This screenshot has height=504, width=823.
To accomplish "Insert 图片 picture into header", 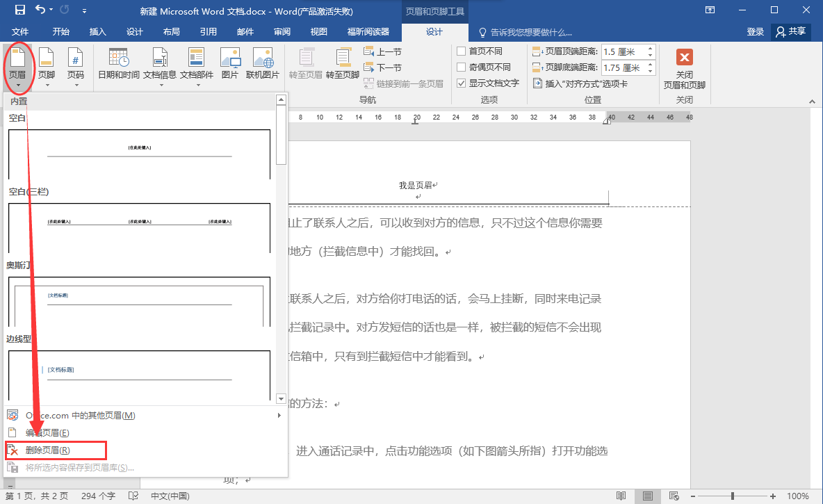I will 230,63.
